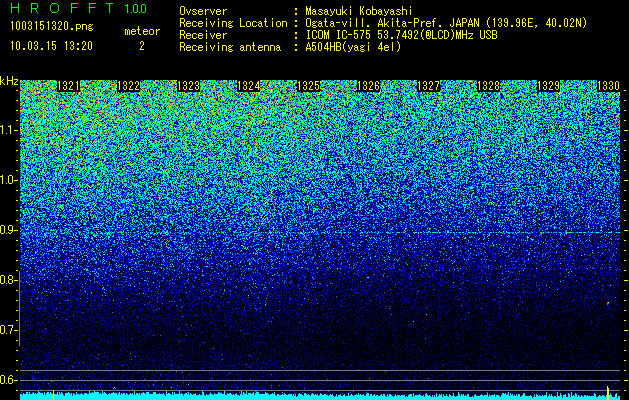Select the filename 1003151320.png
The width and height of the screenshot is (629, 400).
52,26
